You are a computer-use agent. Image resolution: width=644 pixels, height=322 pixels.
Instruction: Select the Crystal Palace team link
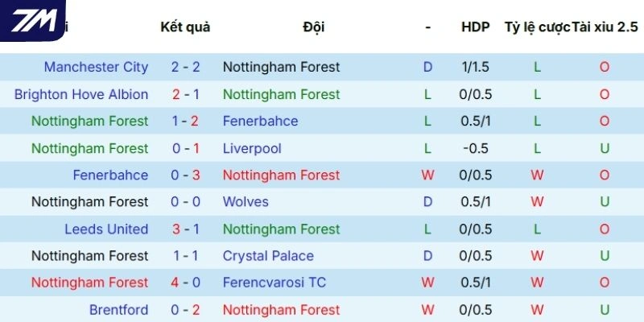[268, 256]
